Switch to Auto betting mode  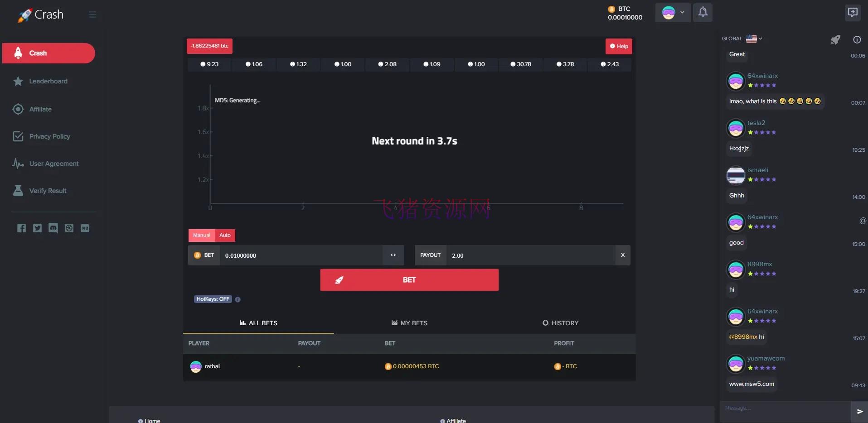point(225,236)
